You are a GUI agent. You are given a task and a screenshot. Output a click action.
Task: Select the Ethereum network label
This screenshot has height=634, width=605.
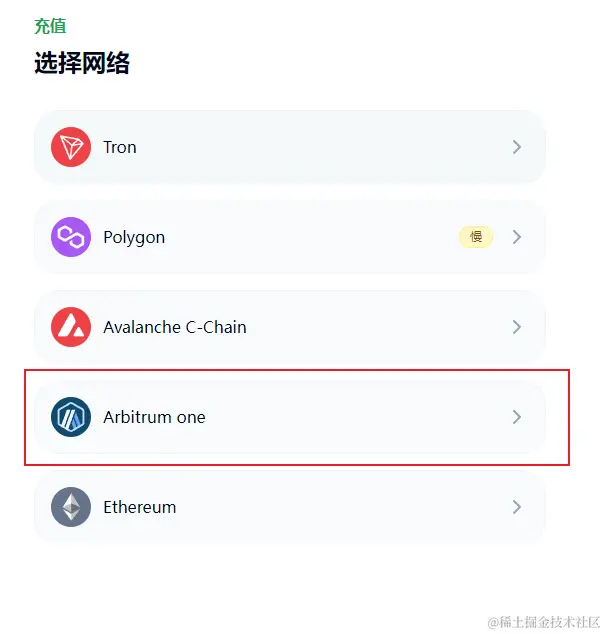[x=140, y=507]
